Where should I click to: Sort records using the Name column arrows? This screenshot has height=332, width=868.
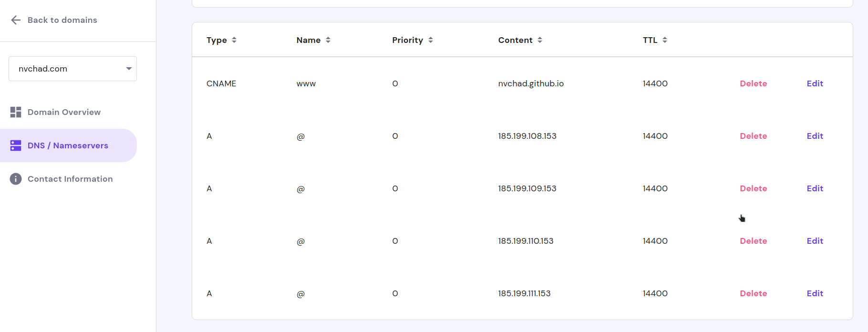pyautogui.click(x=328, y=40)
